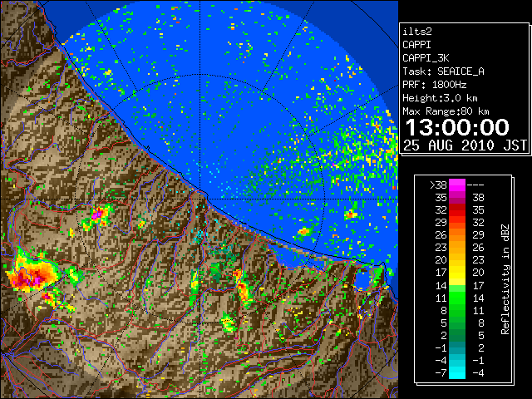Click the '-7' legend label
Viewport: 532px width, 399px height.
point(441,373)
